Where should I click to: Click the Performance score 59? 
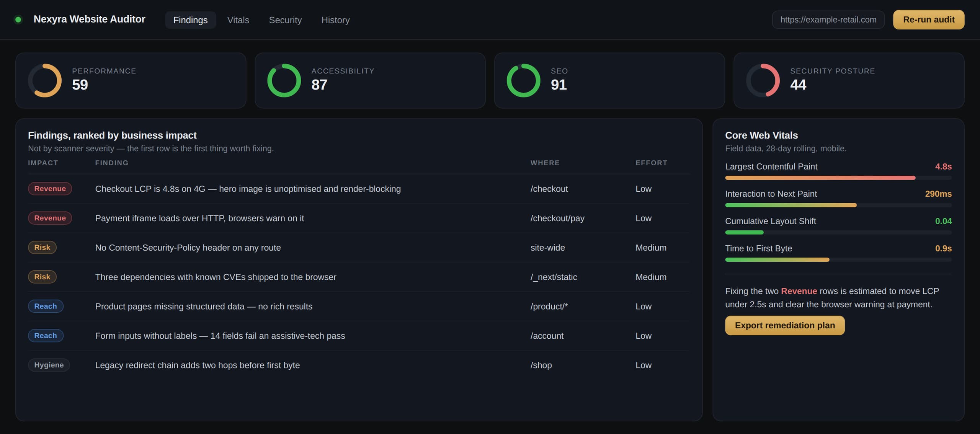80,85
